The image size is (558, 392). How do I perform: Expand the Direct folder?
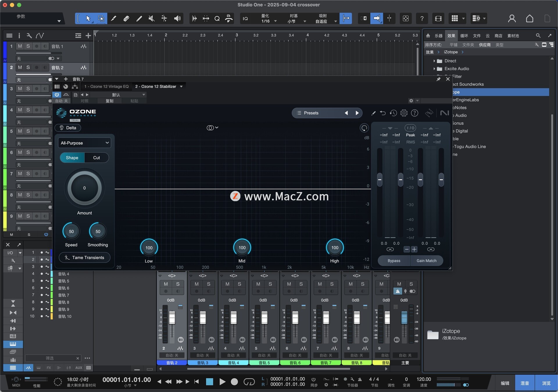point(434,61)
